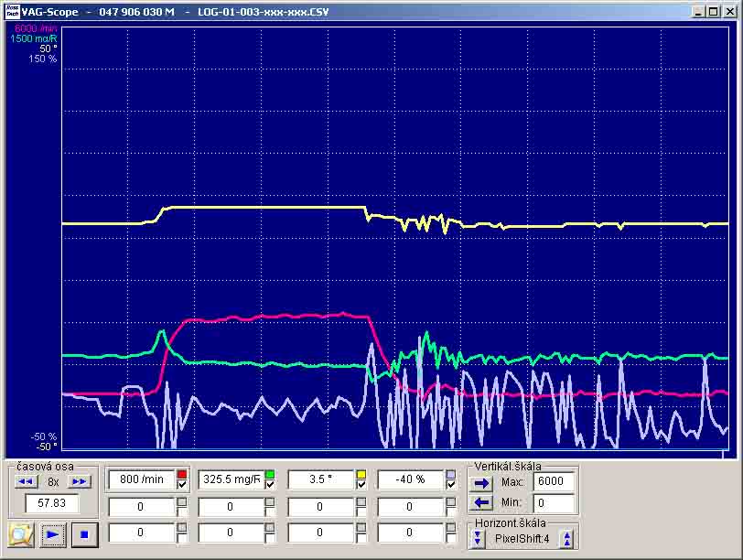Decrease PixelShift with the downward arrows button
Viewport: 743px width, 560px height.
pos(477,539)
